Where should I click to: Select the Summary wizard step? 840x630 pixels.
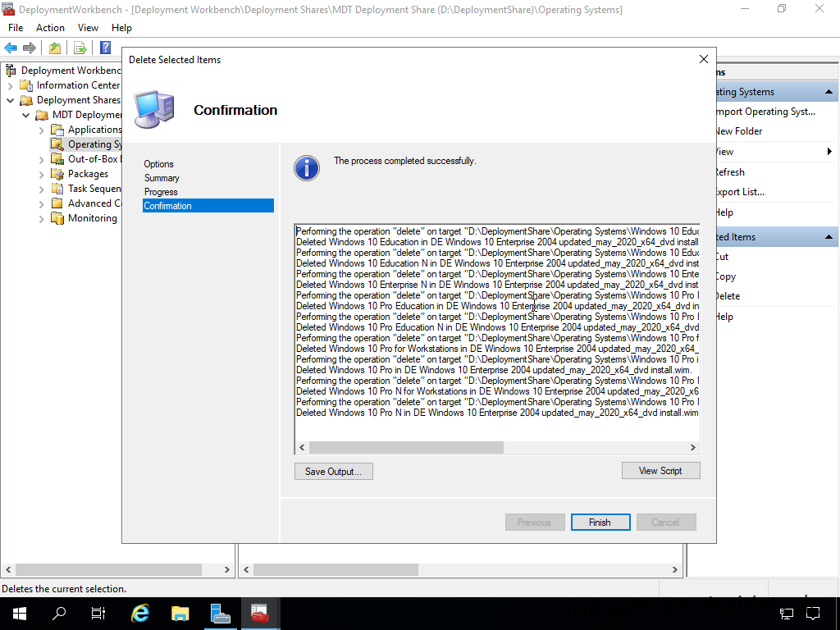[x=162, y=178]
